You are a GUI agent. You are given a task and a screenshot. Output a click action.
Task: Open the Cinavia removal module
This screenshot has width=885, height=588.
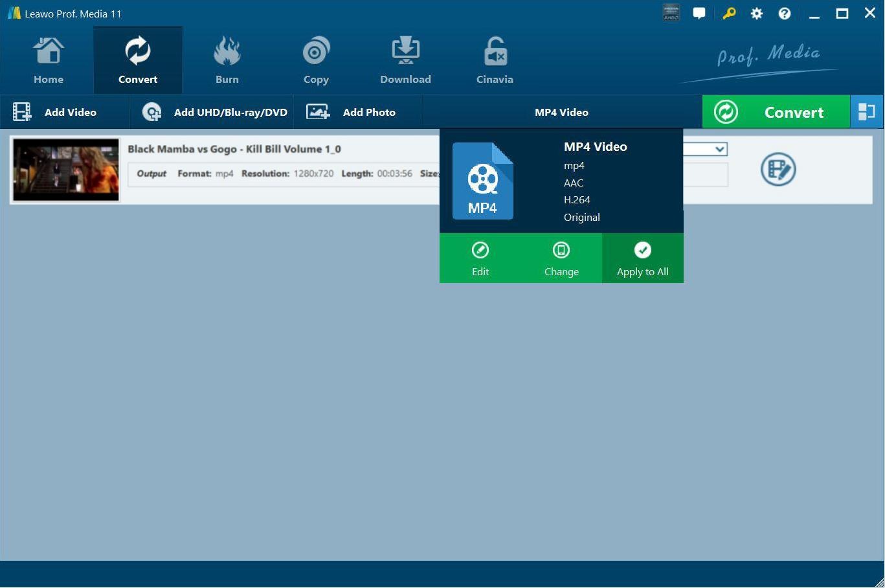[495, 61]
